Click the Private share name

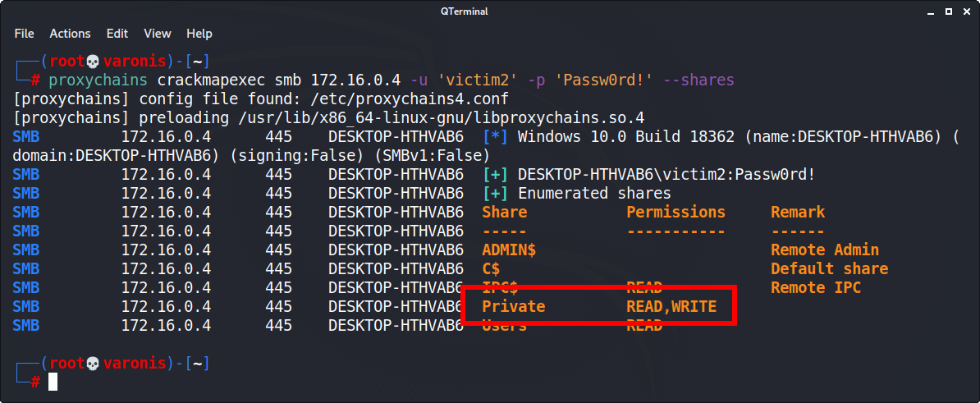click(513, 307)
